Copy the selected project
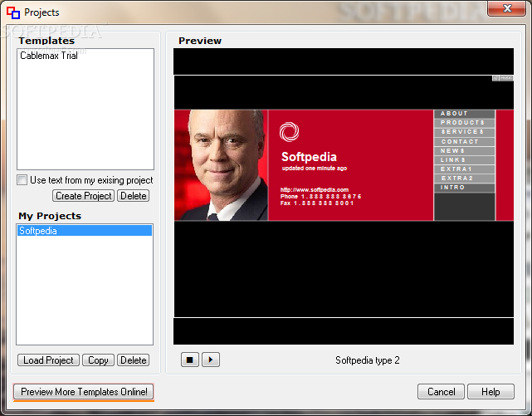 98,360
